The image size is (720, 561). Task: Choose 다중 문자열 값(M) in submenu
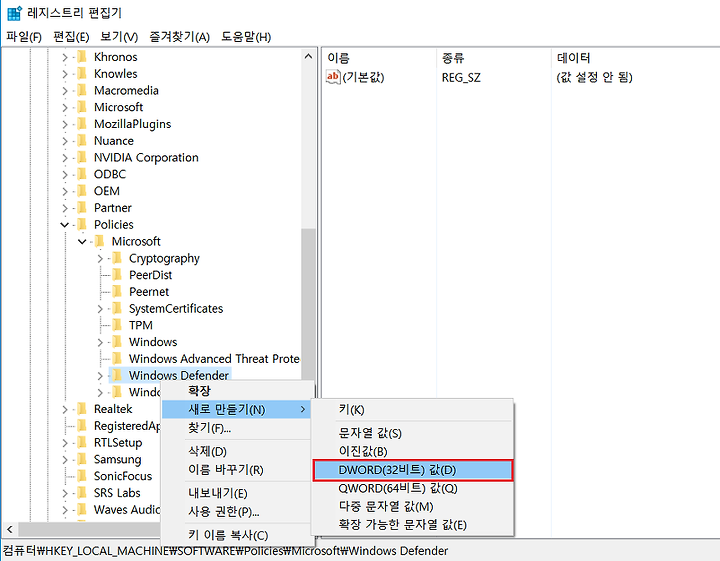[x=412, y=506]
